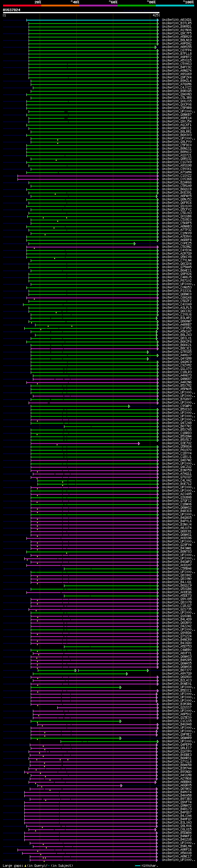Click the UniRef100_A0DS96 label
The width and height of the screenshot is (197, 868).
(176, 538)
